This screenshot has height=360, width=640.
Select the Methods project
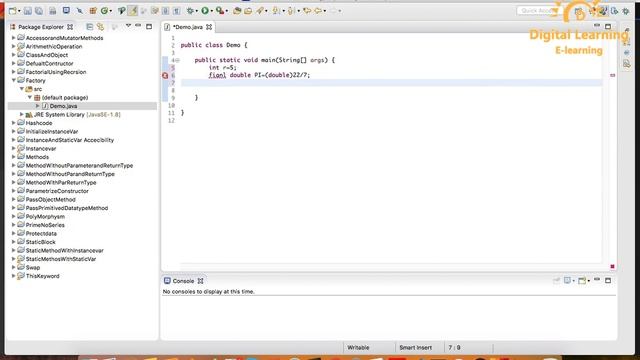click(x=37, y=157)
